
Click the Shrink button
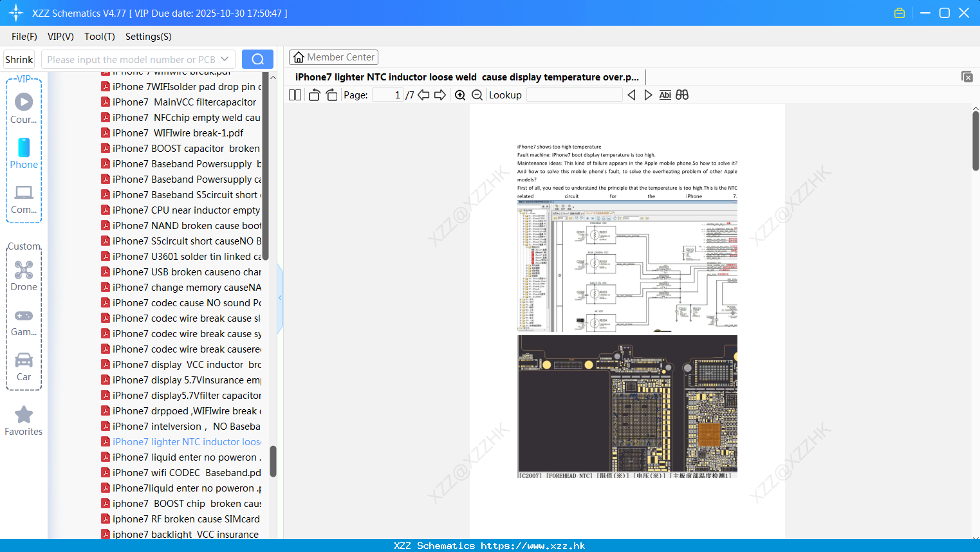click(x=19, y=59)
